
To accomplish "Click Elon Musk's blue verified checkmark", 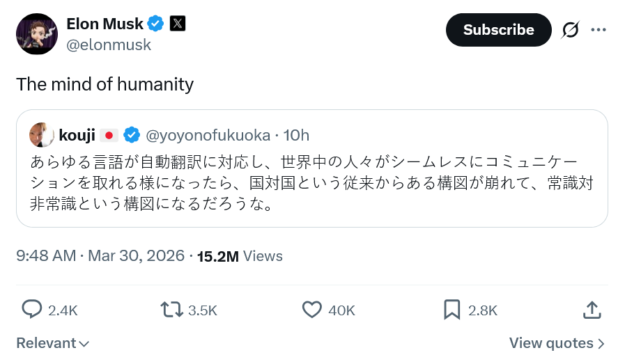I will pyautogui.click(x=156, y=24).
